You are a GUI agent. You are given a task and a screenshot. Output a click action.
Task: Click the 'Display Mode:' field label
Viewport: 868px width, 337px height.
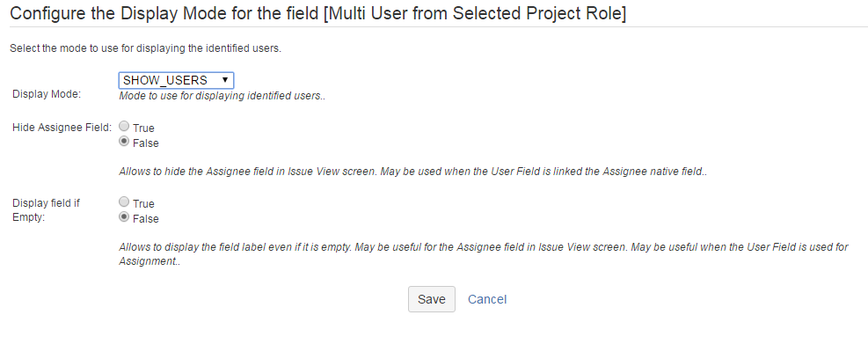point(47,94)
